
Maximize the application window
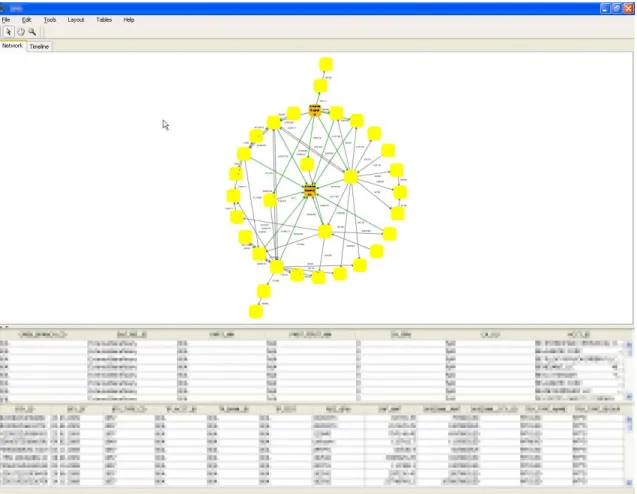(x=617, y=8)
